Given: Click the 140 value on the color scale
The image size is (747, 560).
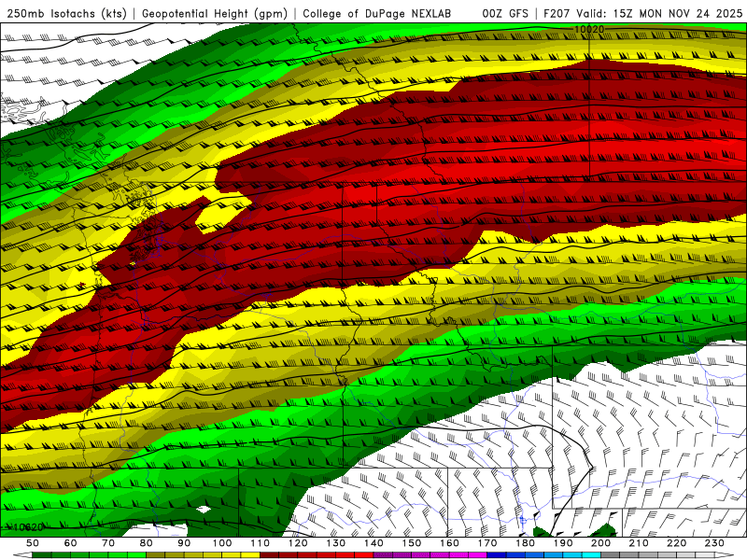Looking at the screenshot, I should (x=374, y=543).
